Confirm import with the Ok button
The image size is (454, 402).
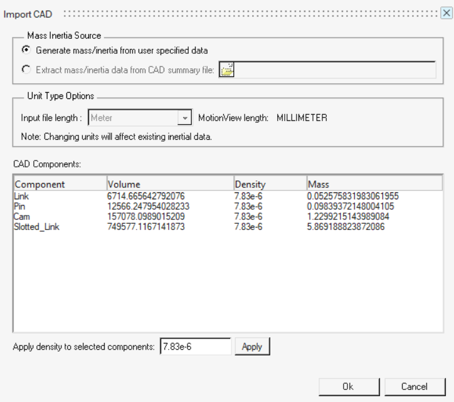click(x=349, y=387)
